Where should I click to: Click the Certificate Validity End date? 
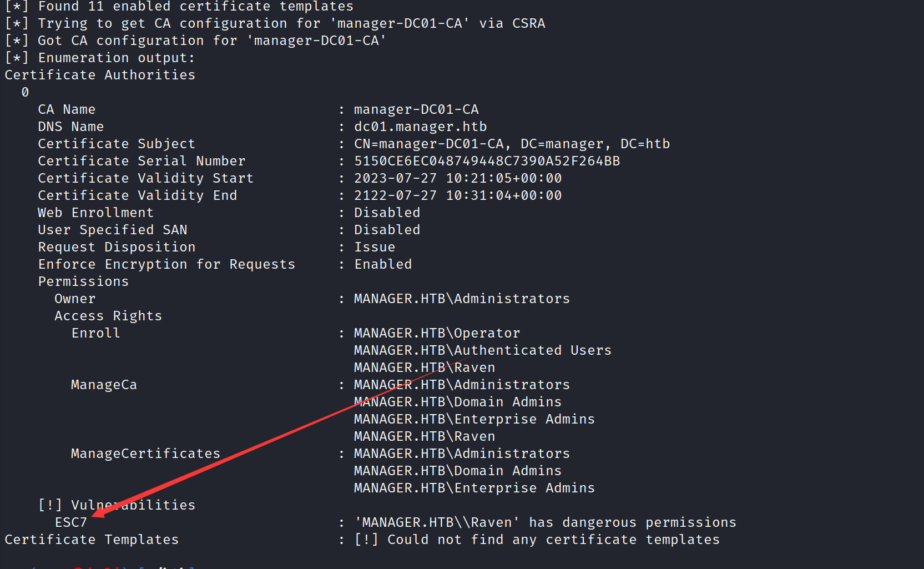point(458,195)
